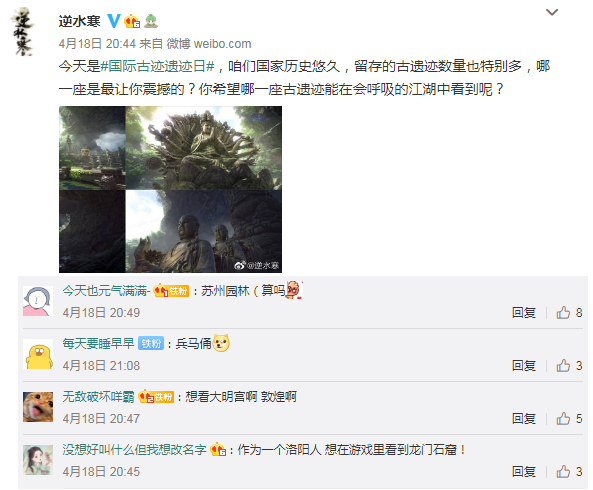Open the #国际古迹遗迹日# hashtag link

(158, 66)
